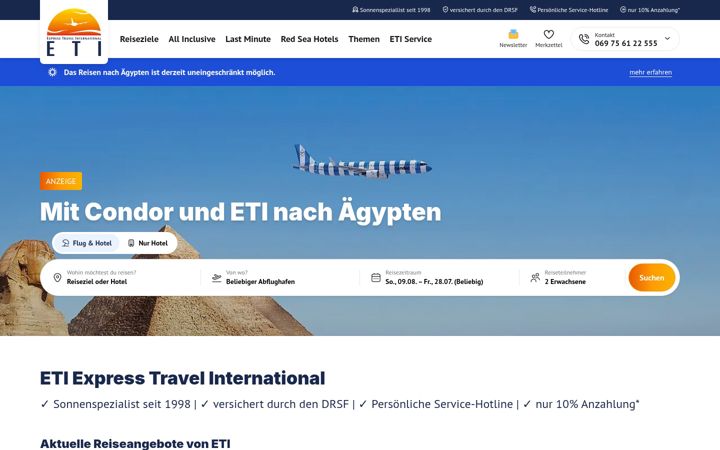Viewport: 720px width, 450px height.
Task: Open the Last Minute menu
Action: coord(248,39)
